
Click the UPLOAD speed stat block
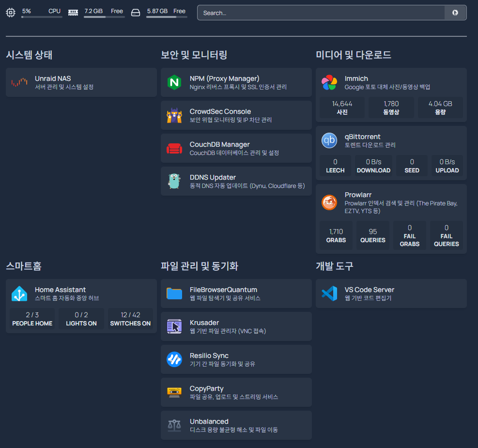(x=447, y=166)
